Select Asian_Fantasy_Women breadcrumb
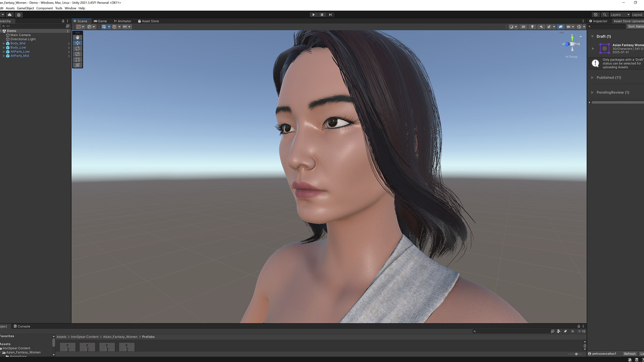 (120, 337)
